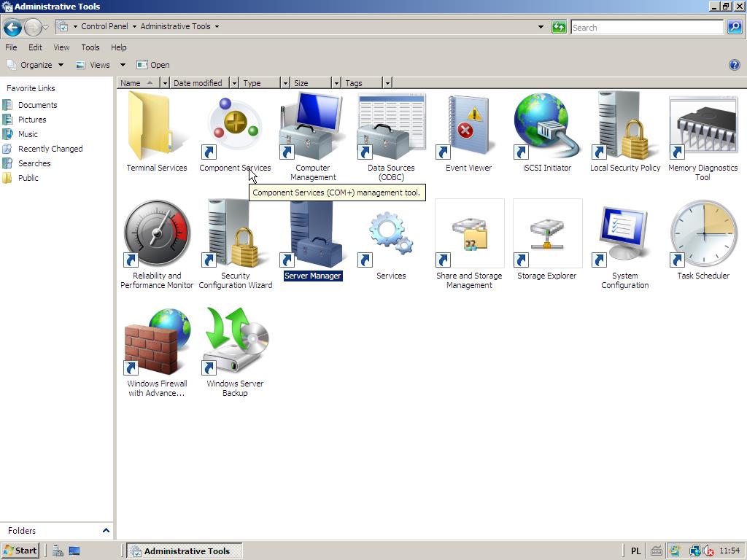
Task: Open the Type column dropdown arrow
Action: [x=285, y=83]
